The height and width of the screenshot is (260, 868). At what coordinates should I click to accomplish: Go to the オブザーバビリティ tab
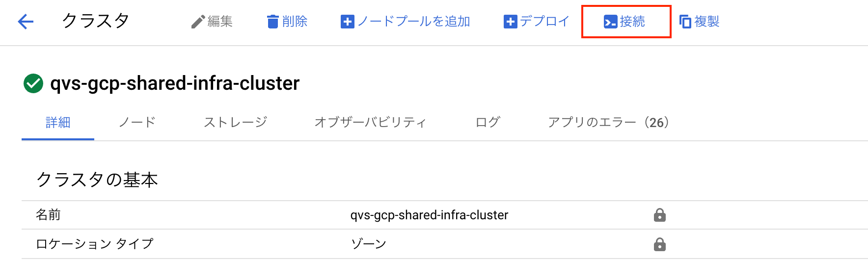coord(370,123)
